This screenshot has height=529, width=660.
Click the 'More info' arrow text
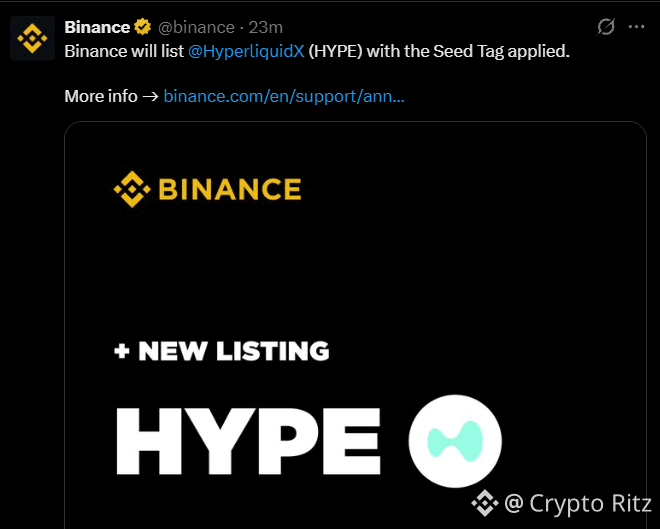coord(112,96)
